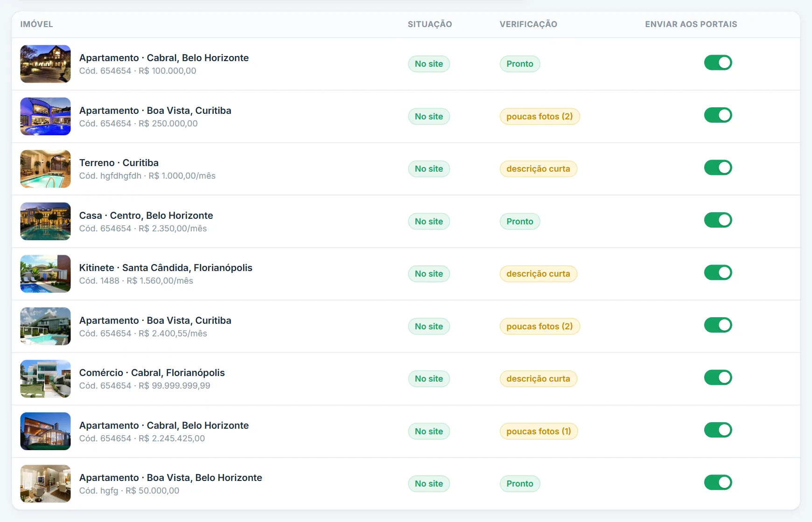
Task: Click the Terreno Curitiba property photo
Action: tap(45, 169)
